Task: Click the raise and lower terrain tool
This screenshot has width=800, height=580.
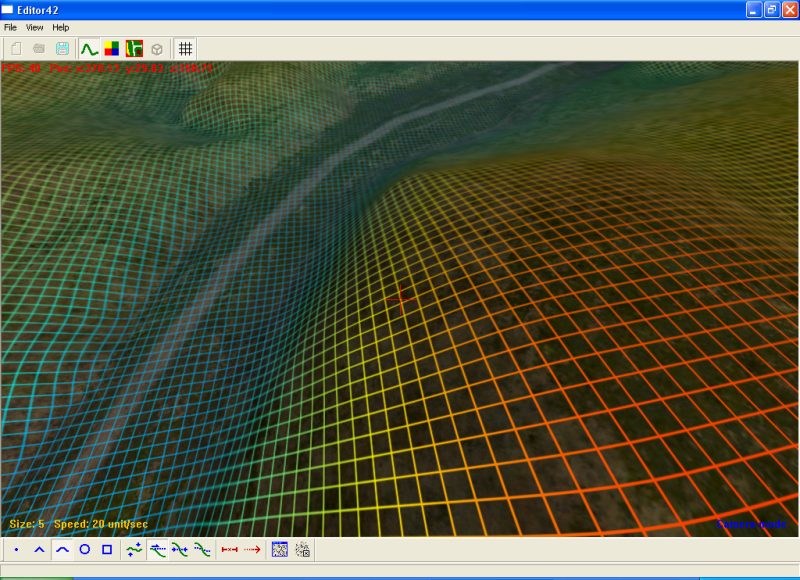Action: (x=135, y=549)
